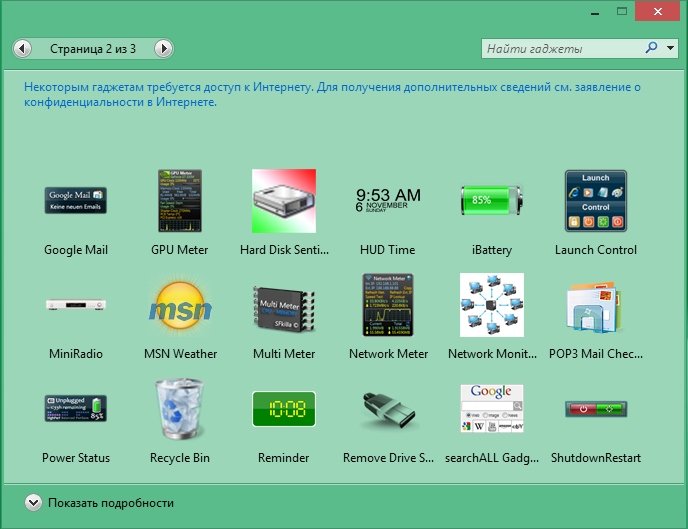Click the 'MiniRadio' label

pos(75,354)
